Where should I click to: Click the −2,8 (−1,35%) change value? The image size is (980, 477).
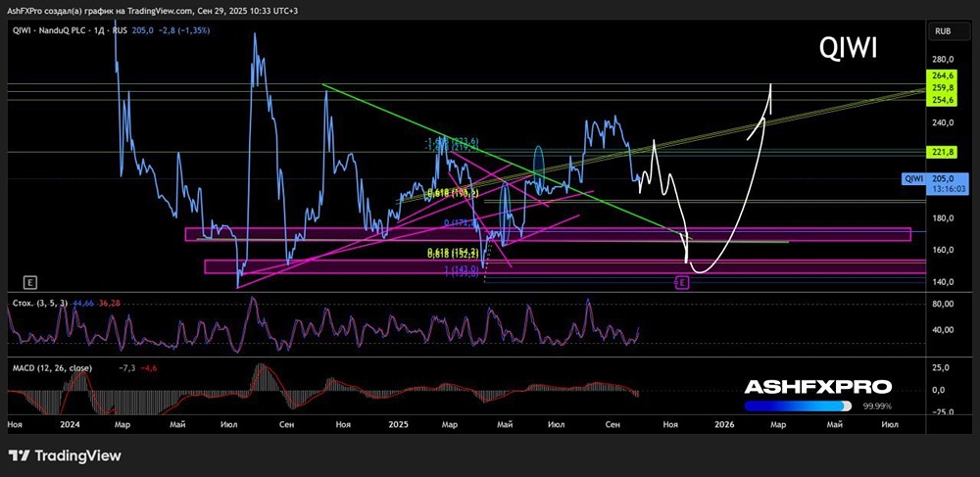(182, 29)
